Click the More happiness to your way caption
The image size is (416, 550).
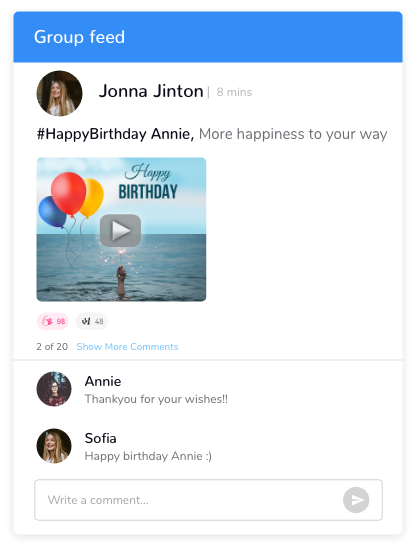click(293, 134)
